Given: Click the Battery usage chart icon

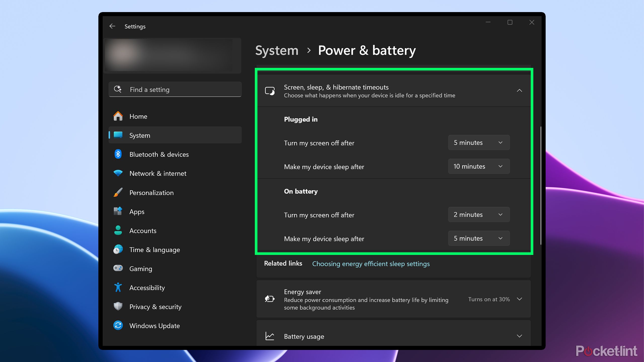Looking at the screenshot, I should 270,336.
